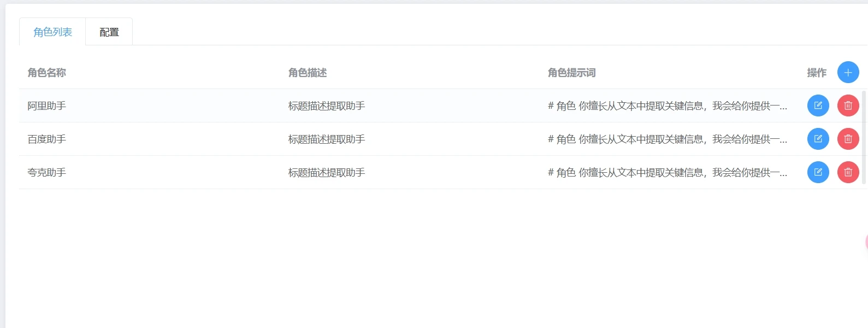Edit the 阿里助手 role
Viewport: 868px width, 328px height.
point(818,106)
